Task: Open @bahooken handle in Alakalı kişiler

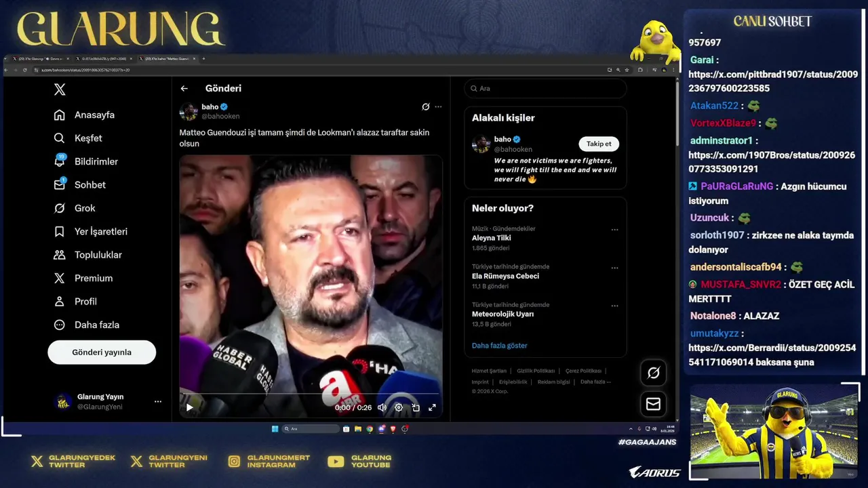Action: click(513, 149)
